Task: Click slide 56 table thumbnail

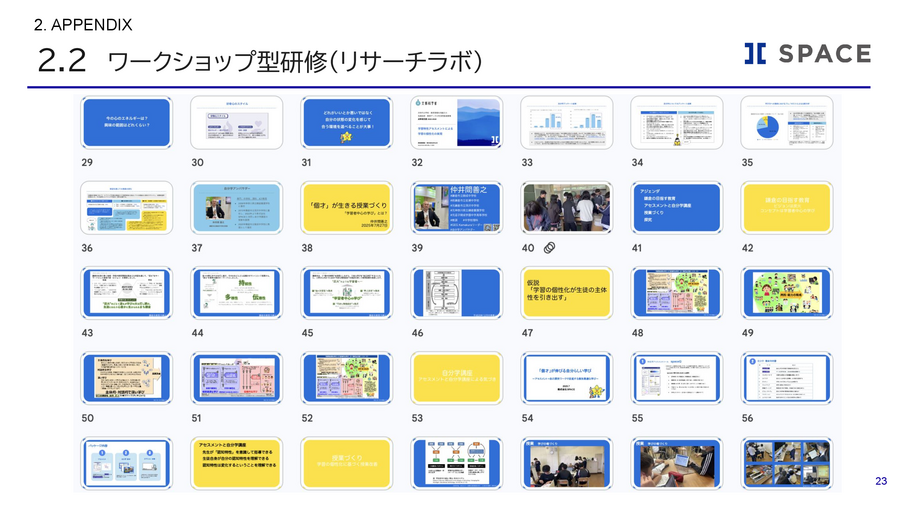Action: (787, 378)
